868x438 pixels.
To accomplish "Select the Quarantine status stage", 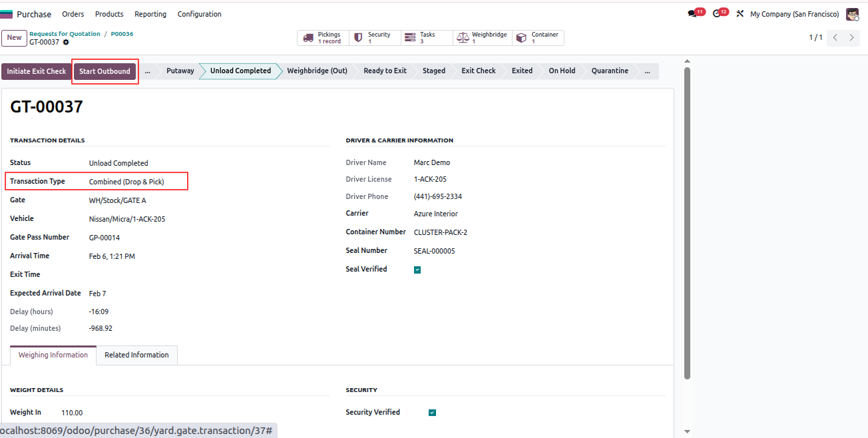I will tap(610, 71).
